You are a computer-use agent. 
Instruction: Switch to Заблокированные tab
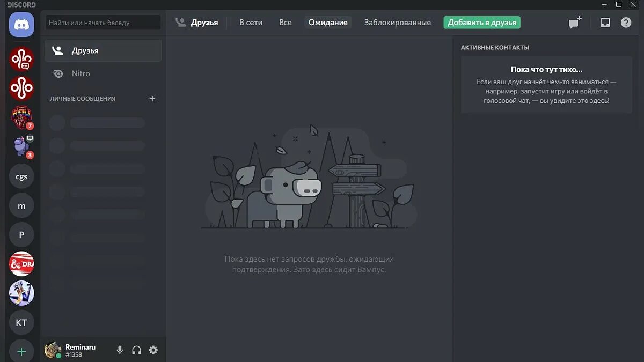click(397, 23)
